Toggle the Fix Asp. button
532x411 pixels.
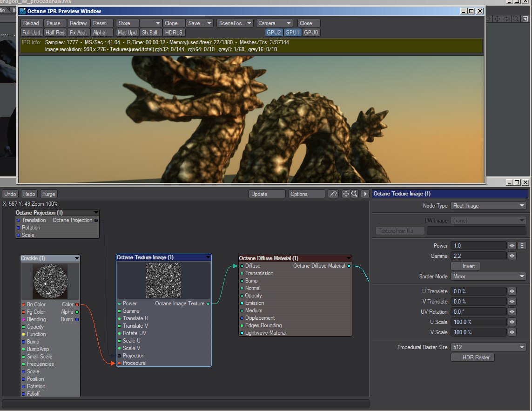pos(78,33)
